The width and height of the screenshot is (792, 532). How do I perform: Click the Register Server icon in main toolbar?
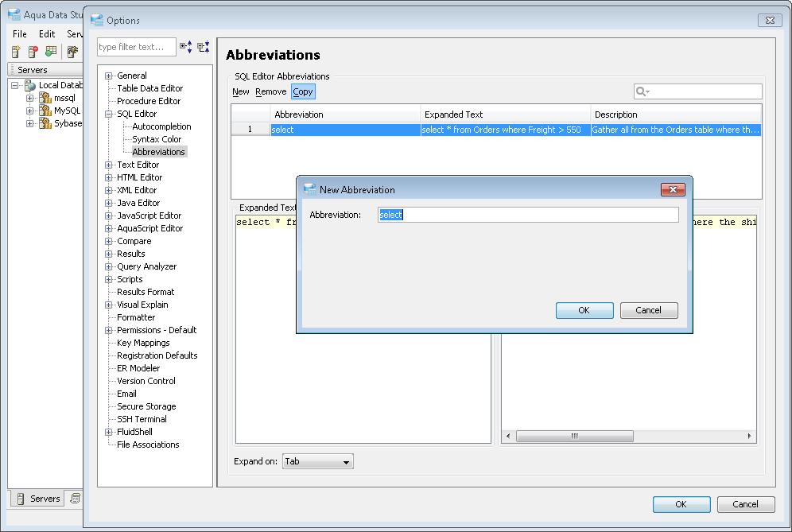16,52
